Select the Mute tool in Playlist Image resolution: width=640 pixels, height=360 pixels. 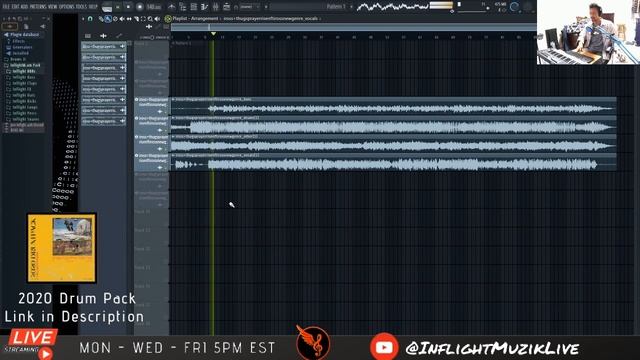122,19
